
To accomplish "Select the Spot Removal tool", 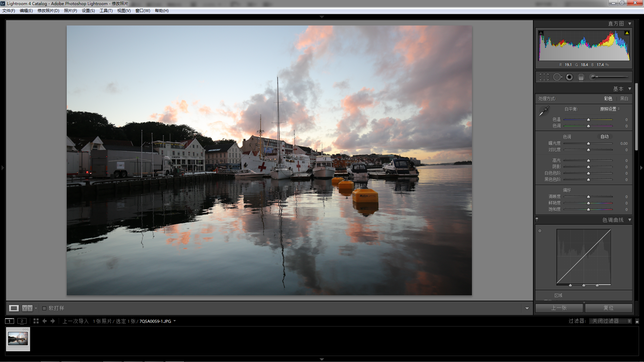I will (557, 77).
